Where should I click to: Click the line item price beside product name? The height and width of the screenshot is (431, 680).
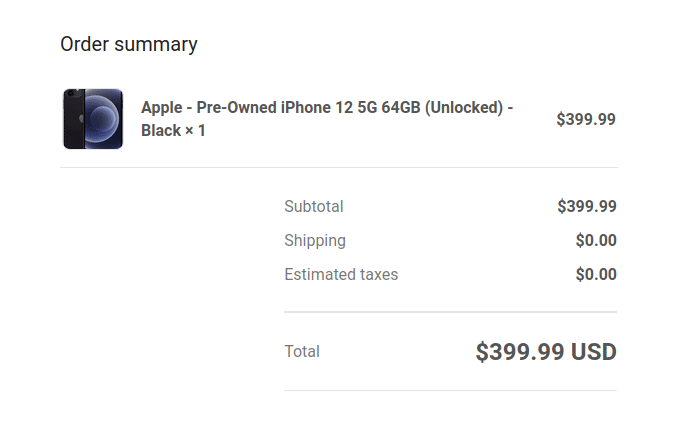pyautogui.click(x=586, y=119)
